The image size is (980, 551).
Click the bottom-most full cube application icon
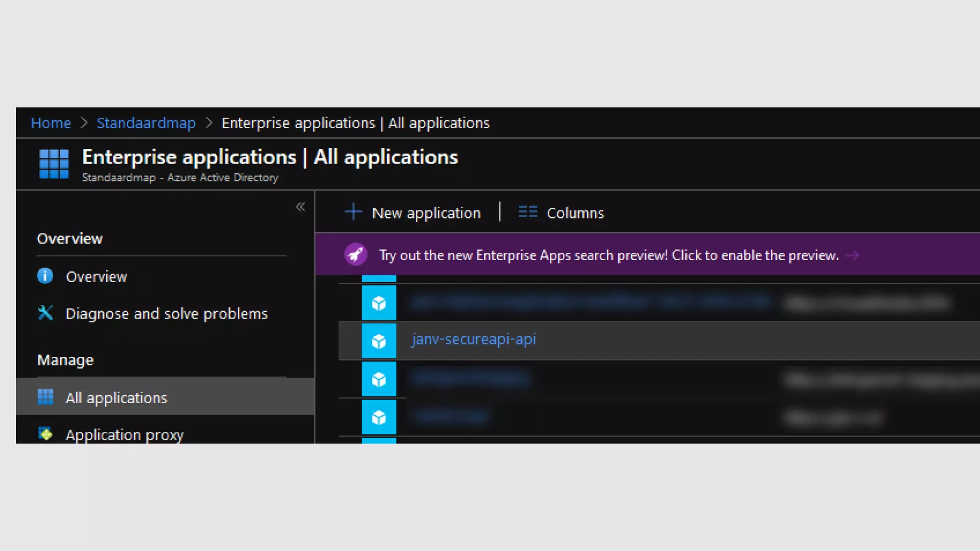tap(379, 418)
